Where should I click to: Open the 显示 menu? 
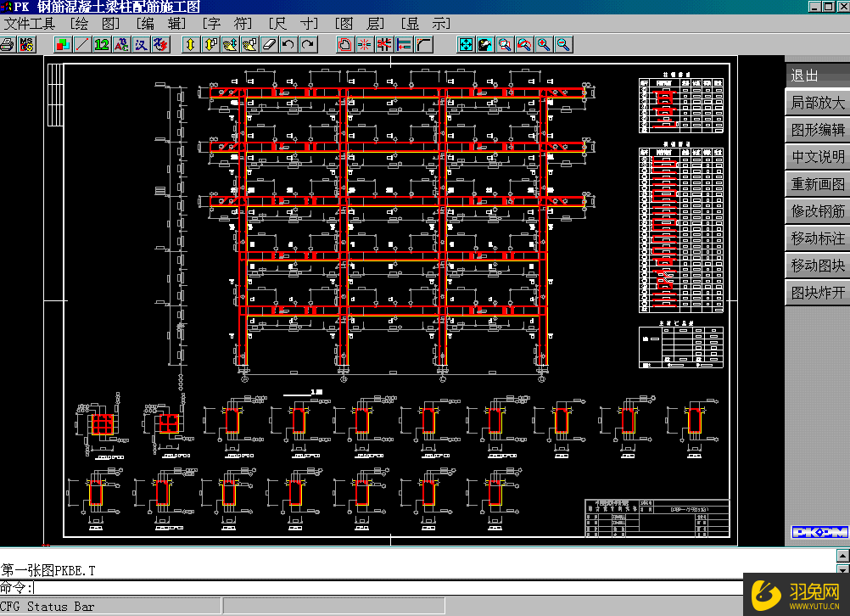click(426, 24)
